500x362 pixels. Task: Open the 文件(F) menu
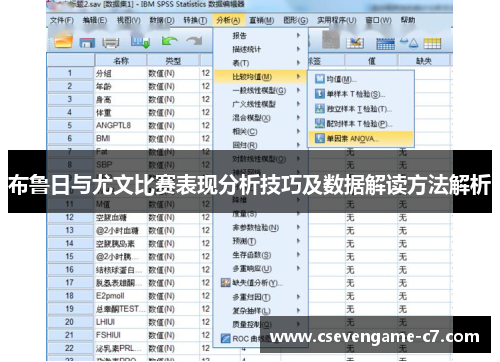point(62,21)
